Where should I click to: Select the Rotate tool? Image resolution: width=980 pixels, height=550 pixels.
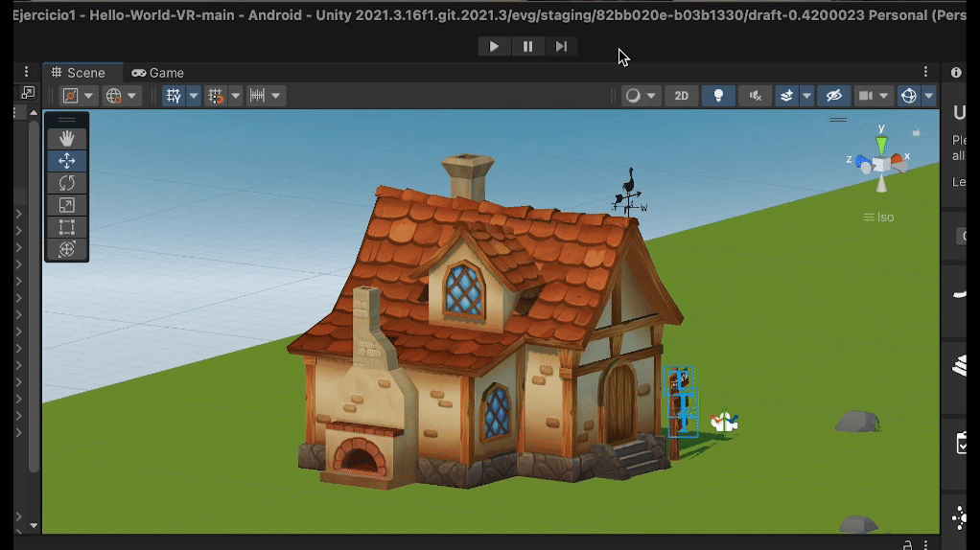coord(66,183)
